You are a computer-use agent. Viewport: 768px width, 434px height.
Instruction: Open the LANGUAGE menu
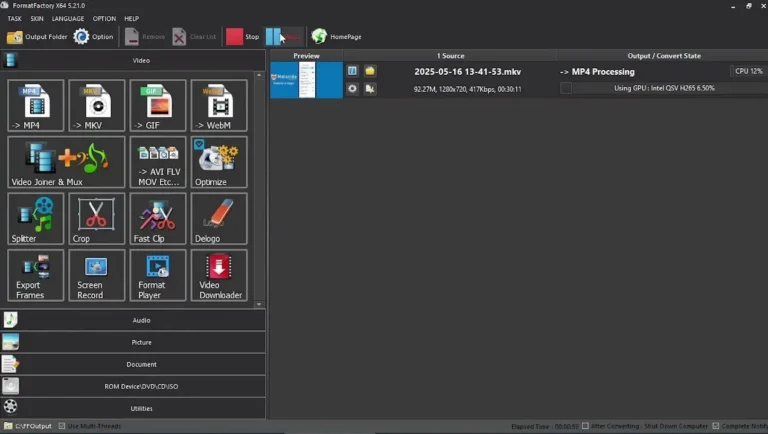[x=68, y=19]
